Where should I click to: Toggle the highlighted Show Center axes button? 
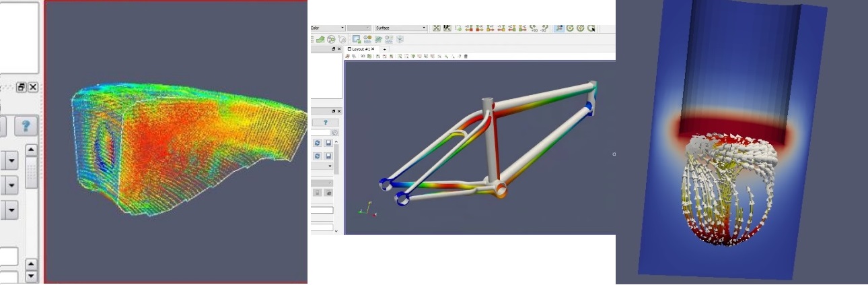coord(558,28)
